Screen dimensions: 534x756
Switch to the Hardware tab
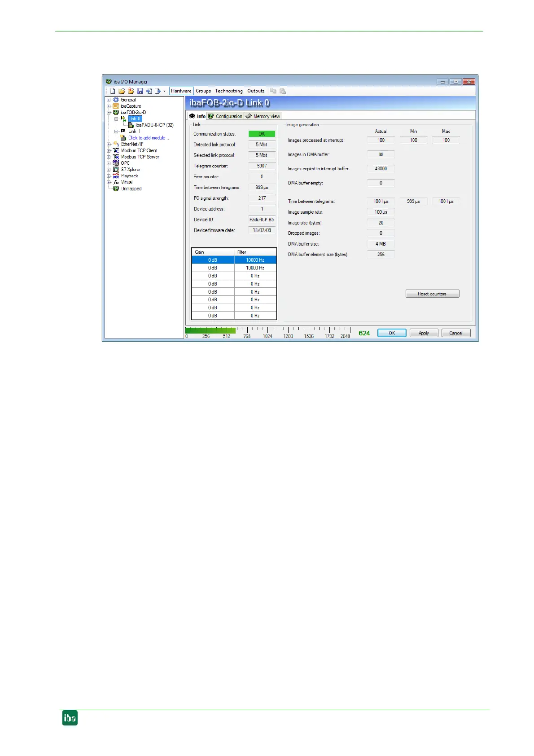(181, 91)
